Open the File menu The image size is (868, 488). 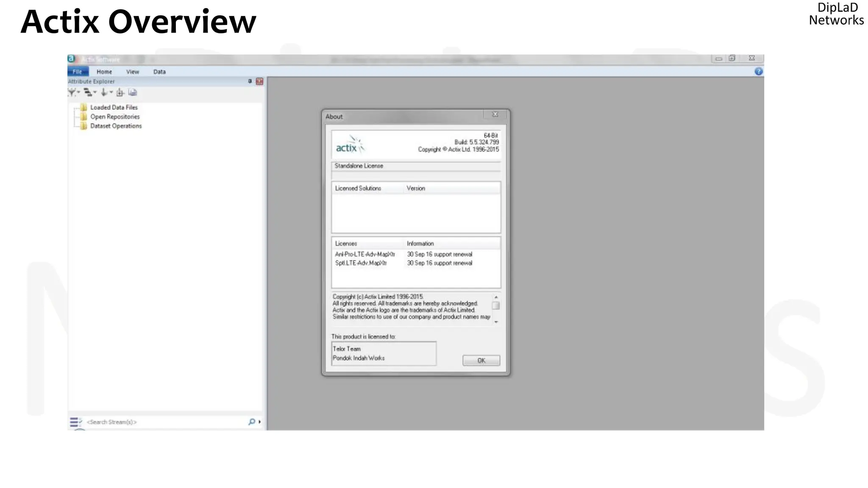78,72
